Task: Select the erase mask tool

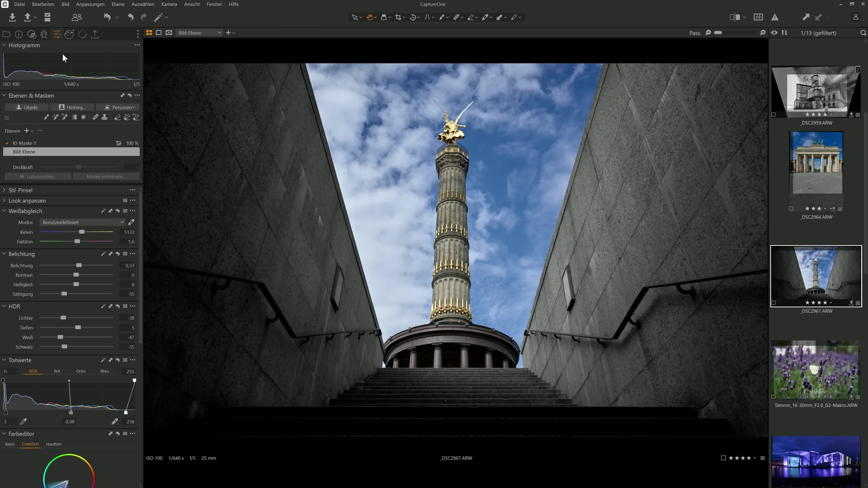Action: coord(117,117)
